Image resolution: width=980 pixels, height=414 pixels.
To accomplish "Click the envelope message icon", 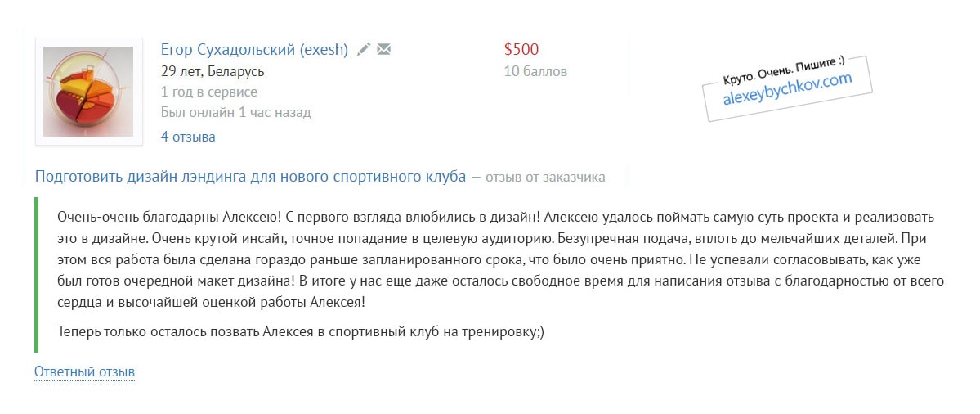I will click(384, 49).
